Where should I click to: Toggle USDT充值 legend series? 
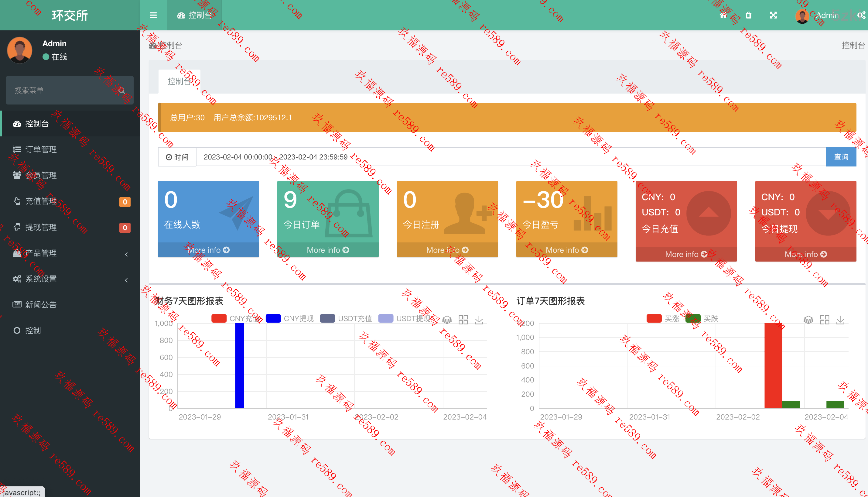pos(346,318)
